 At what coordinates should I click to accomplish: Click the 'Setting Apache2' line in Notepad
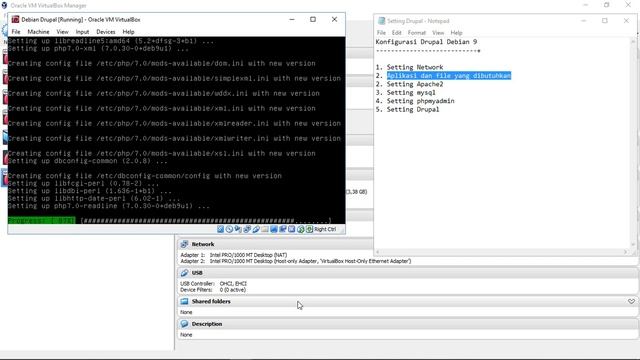pos(409,84)
